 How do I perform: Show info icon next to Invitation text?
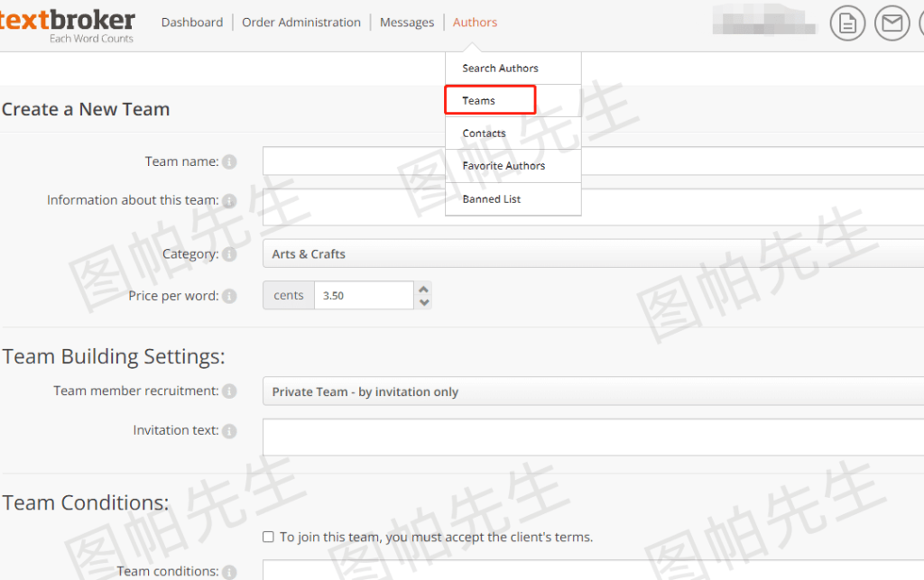point(229,431)
